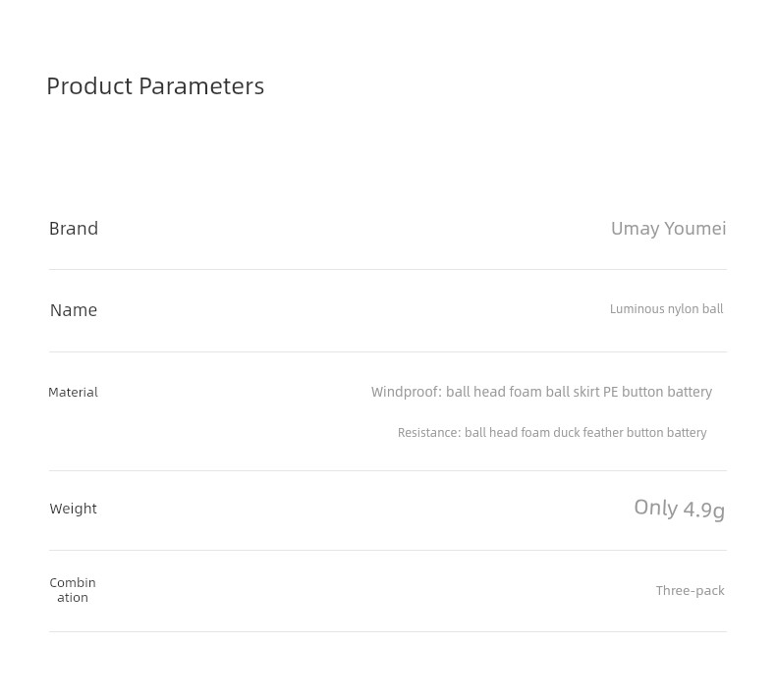Click the Only 4.9g weight value
Screen dimensions: 776x700
pyautogui.click(x=680, y=509)
